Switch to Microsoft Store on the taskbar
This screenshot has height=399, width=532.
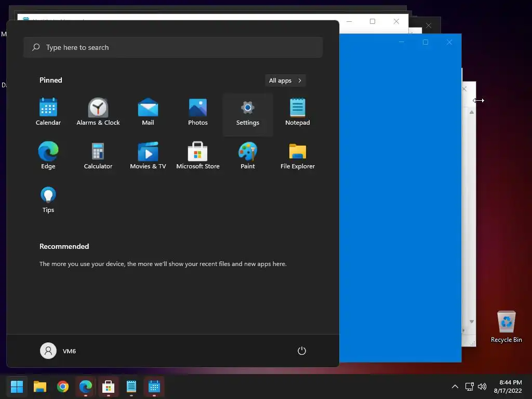(108, 387)
